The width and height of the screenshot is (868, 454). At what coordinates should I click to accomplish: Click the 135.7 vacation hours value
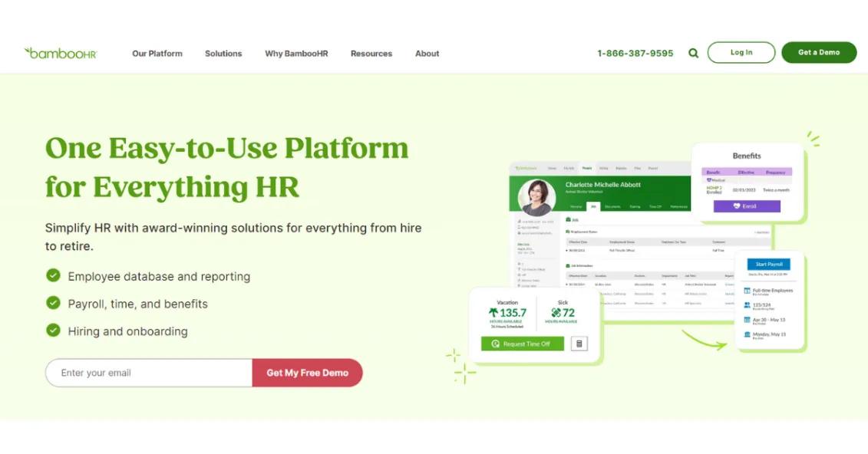tap(513, 313)
